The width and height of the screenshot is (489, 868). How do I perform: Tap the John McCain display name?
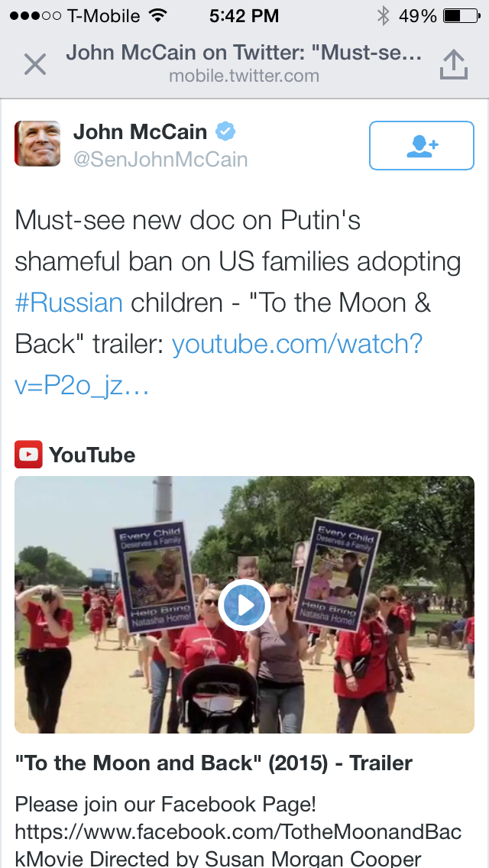click(x=140, y=132)
